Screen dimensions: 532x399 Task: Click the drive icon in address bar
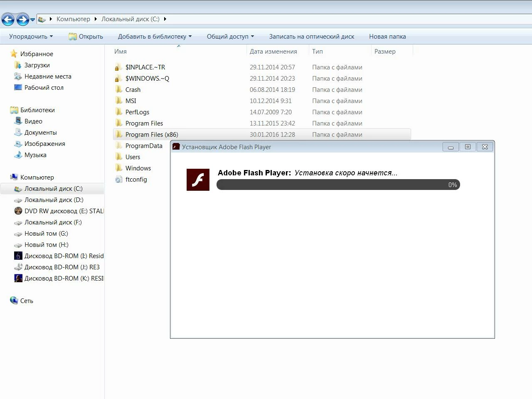42,19
